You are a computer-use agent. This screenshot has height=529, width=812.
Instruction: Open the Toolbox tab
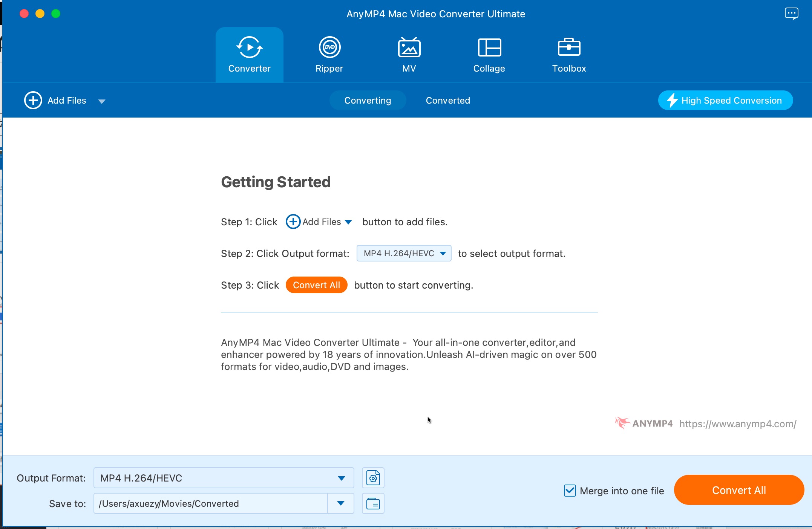(x=569, y=55)
